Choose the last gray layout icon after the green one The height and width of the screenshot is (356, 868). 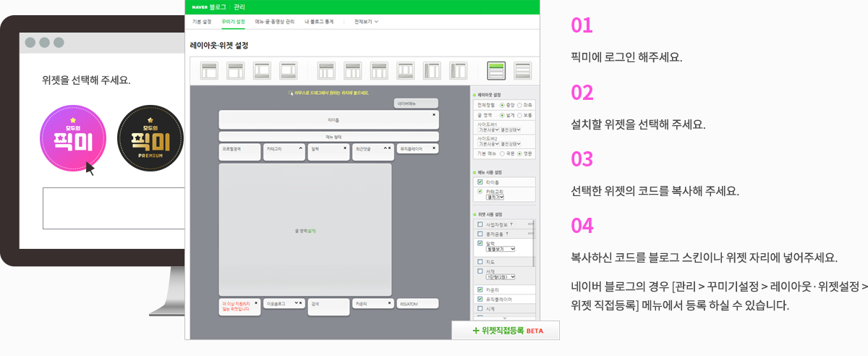tap(523, 71)
